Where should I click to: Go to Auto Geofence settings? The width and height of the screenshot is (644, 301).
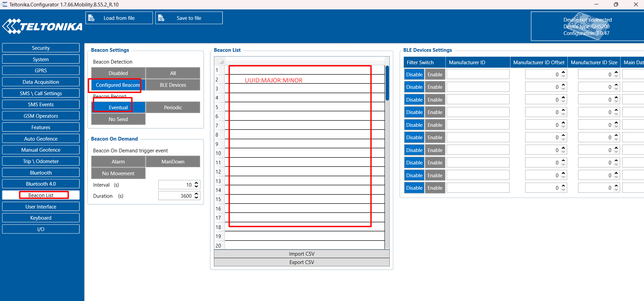(x=41, y=139)
